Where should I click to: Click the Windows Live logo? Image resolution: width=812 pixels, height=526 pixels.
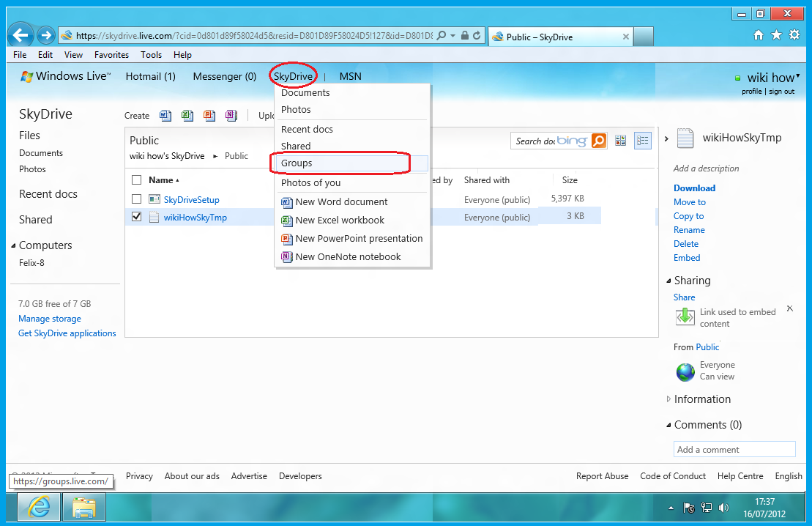click(65, 76)
